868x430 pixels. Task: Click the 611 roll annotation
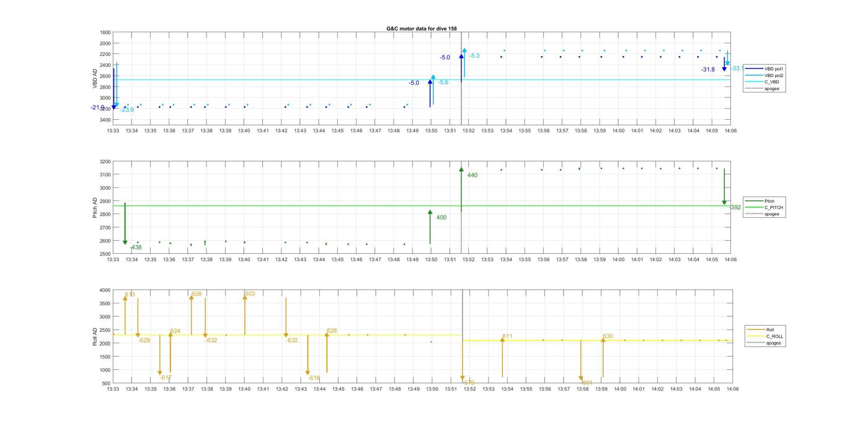(507, 337)
